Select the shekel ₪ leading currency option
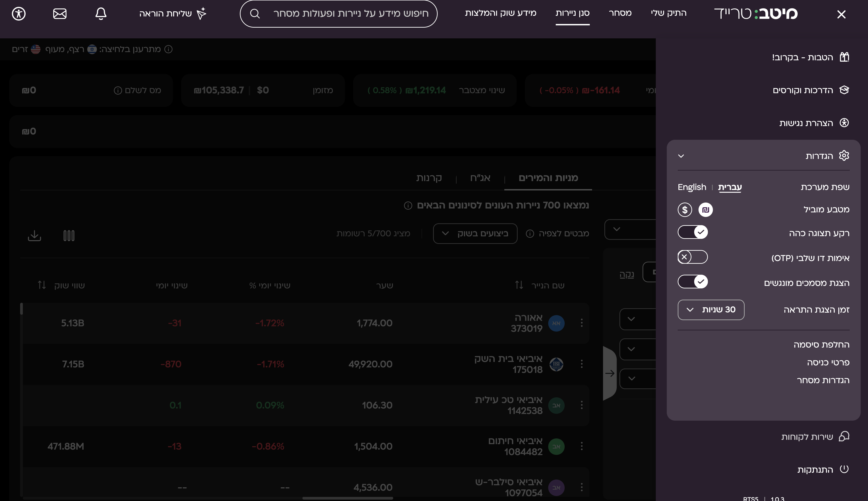 [706, 210]
